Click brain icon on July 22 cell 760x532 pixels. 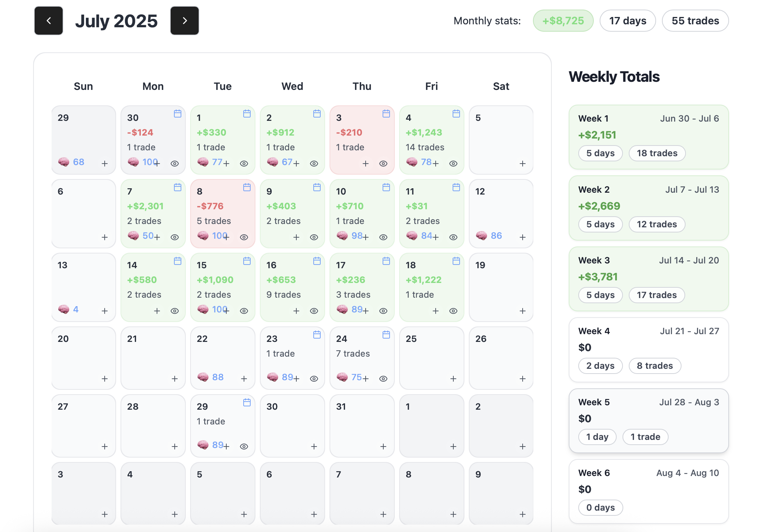pyautogui.click(x=203, y=377)
